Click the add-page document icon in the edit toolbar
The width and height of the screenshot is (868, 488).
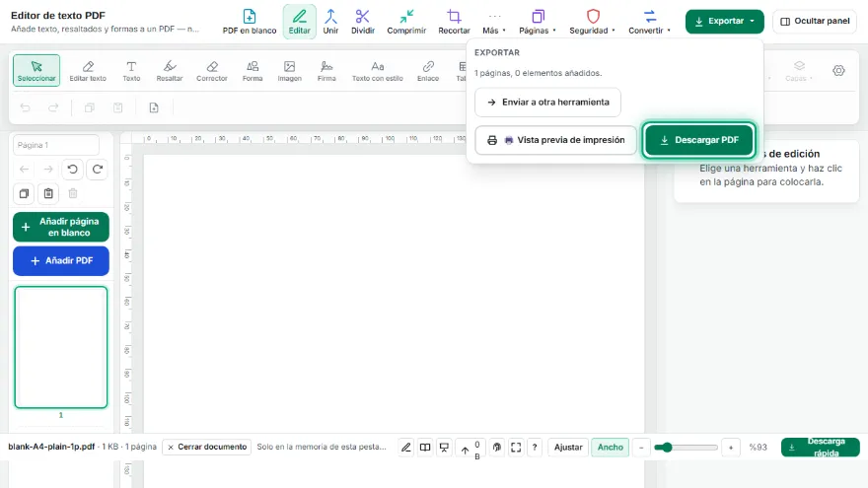click(154, 107)
